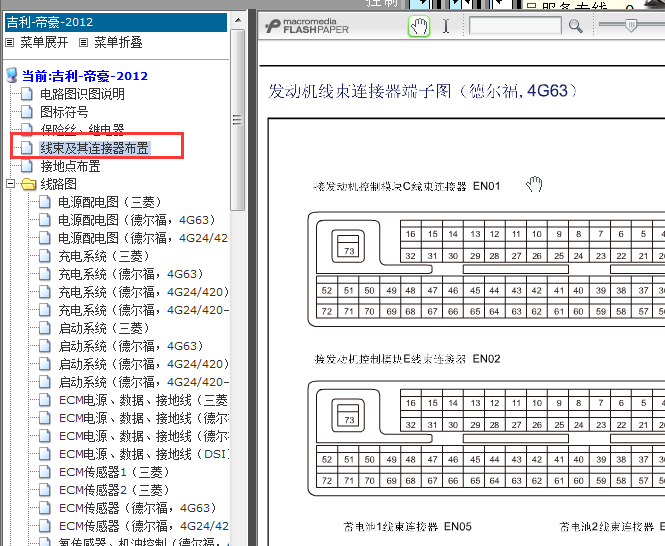Click page icon beside ECM传感器1（三菱）
The height and width of the screenshot is (546, 665).
45,472
